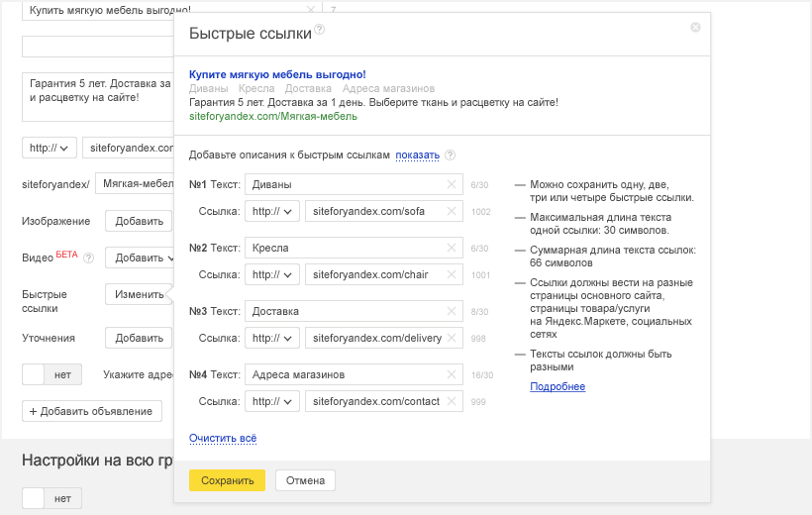
Task: Clear the Диваны text field
Action: point(451,184)
